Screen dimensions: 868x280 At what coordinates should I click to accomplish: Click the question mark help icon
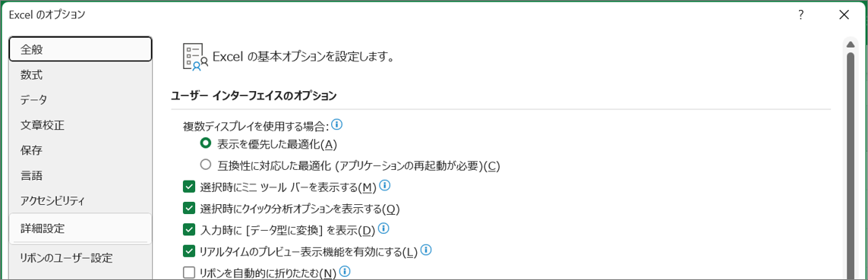click(800, 15)
